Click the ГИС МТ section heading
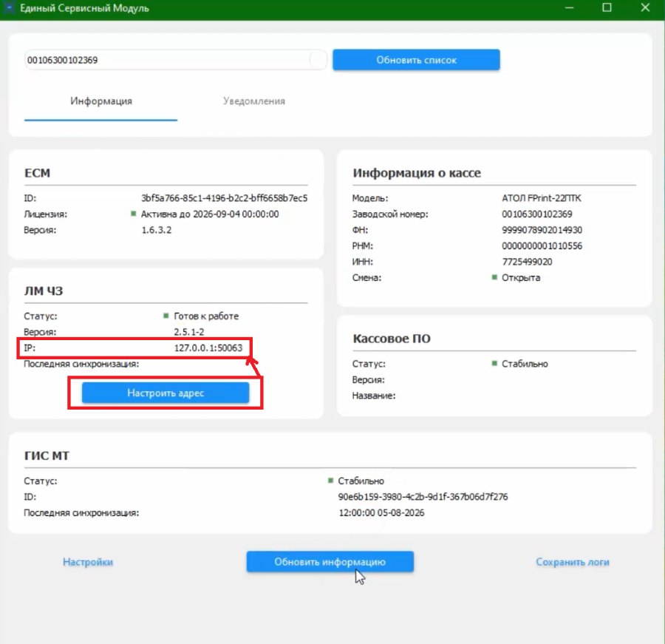Screen dimensions: 665x644 47,455
